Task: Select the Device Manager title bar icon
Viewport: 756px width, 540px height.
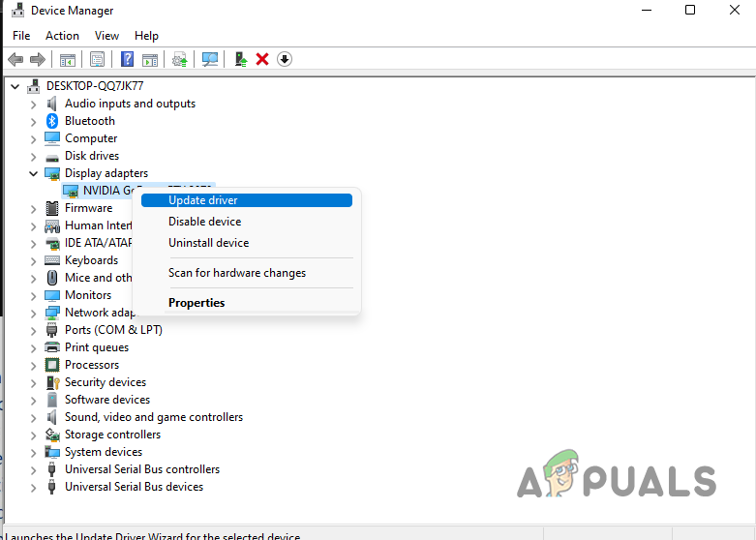Action: click(17, 10)
